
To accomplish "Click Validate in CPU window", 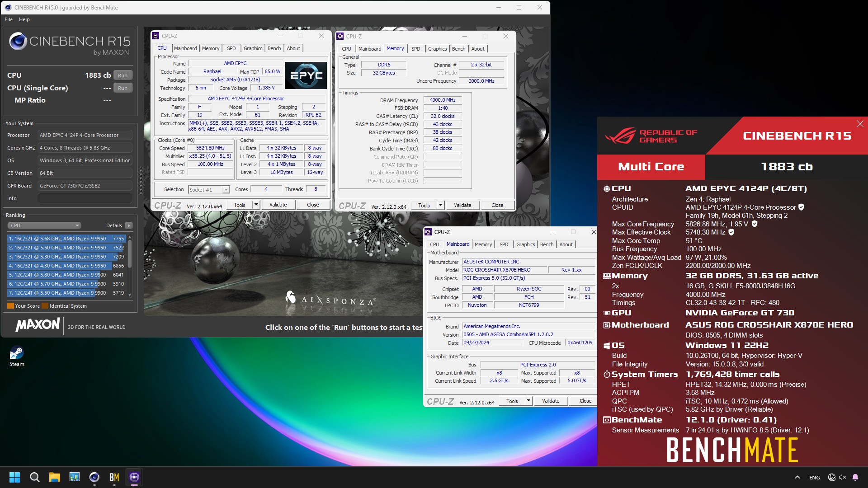I will click(278, 205).
